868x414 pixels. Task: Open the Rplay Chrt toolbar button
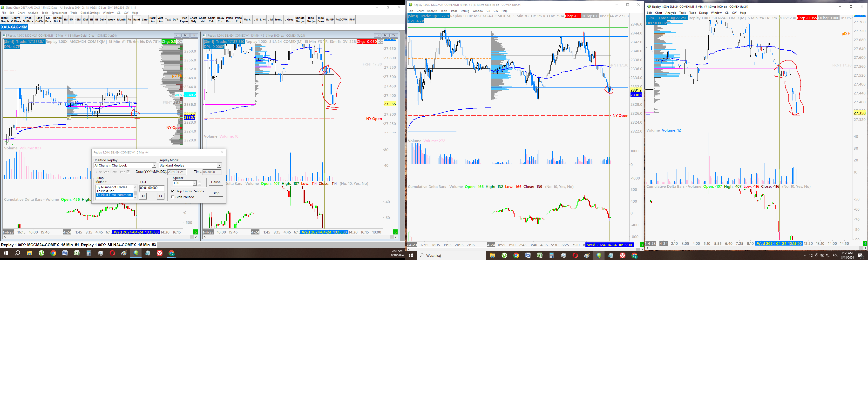coord(221,20)
